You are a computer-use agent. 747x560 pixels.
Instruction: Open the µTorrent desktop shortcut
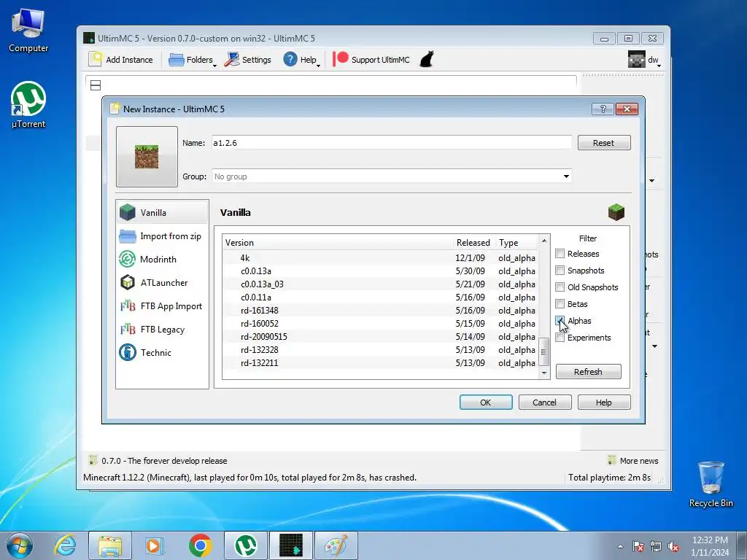(28, 105)
